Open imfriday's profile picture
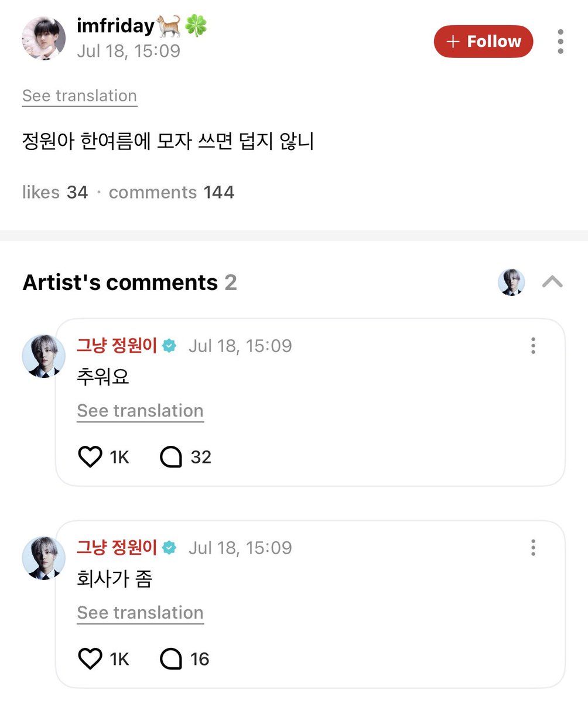This screenshot has width=588, height=703. [x=44, y=38]
